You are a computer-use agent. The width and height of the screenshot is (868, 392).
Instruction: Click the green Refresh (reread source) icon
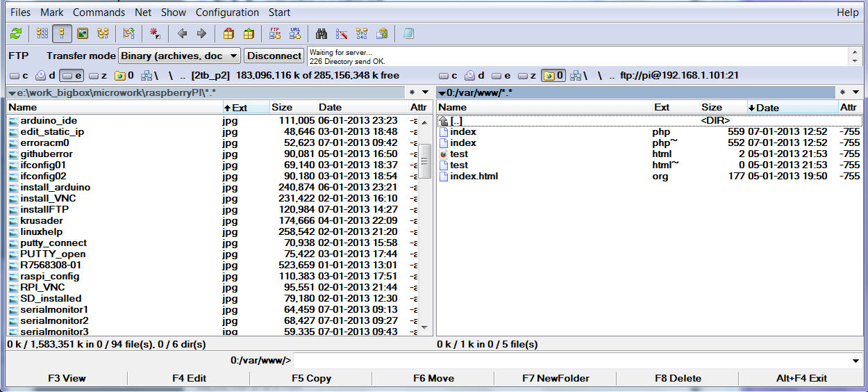tap(16, 33)
